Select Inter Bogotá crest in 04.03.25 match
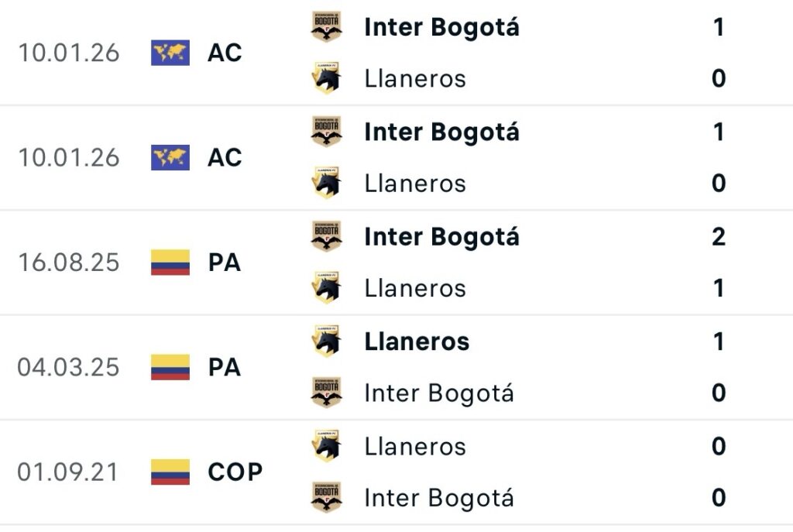This screenshot has height=532, width=793. 326,393
